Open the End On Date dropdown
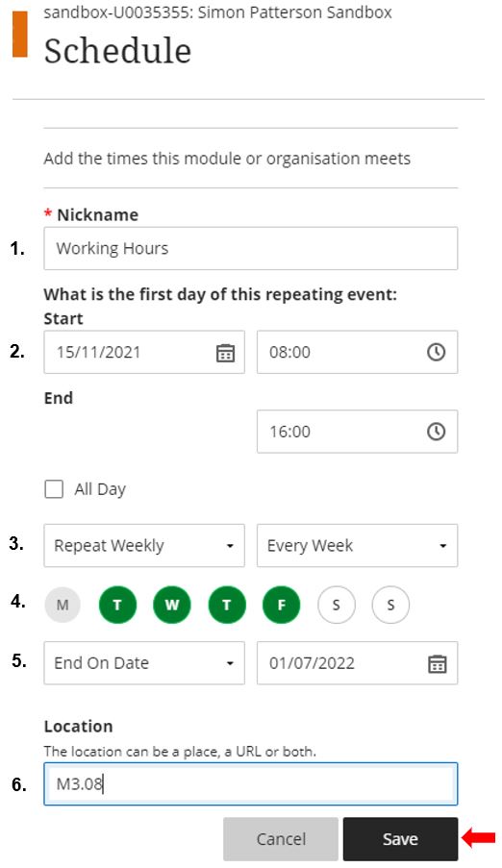The width and height of the screenshot is (502, 868). [x=144, y=663]
